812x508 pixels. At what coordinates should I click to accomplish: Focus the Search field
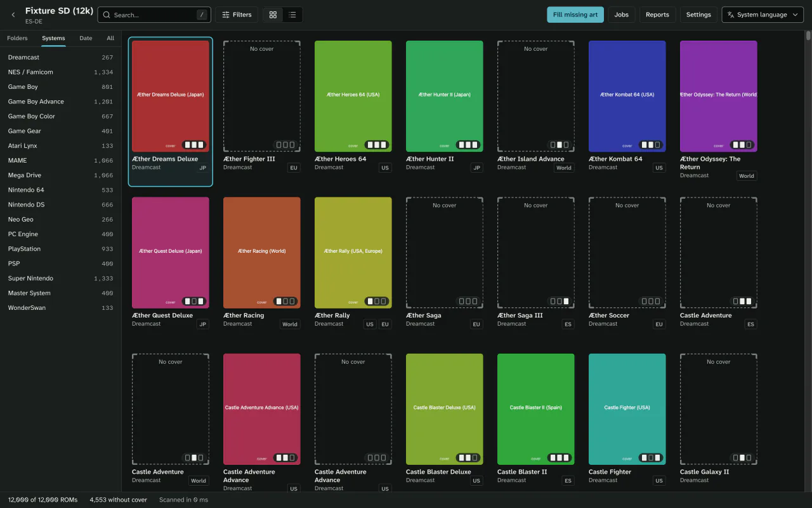(x=154, y=15)
